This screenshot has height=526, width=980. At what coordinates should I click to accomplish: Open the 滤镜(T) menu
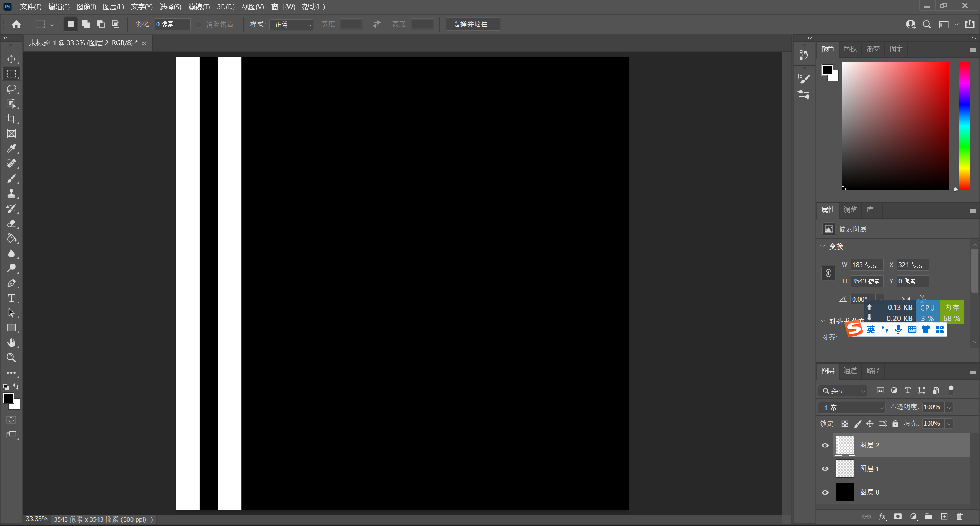point(199,7)
